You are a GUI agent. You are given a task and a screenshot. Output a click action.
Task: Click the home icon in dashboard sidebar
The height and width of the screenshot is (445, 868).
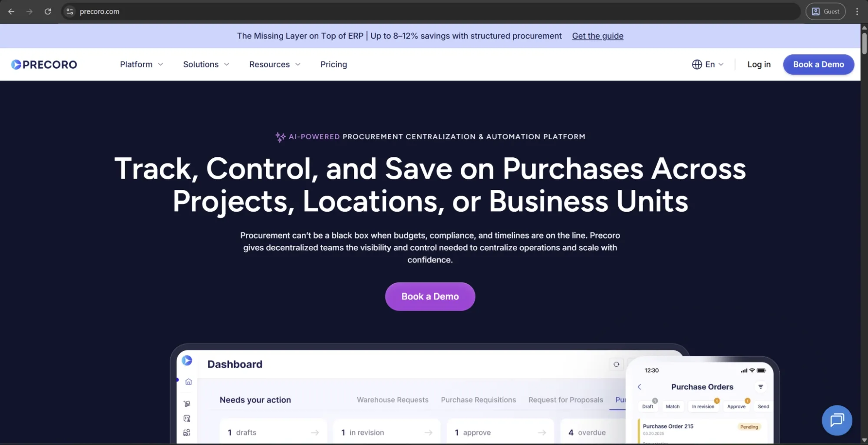[x=188, y=382]
